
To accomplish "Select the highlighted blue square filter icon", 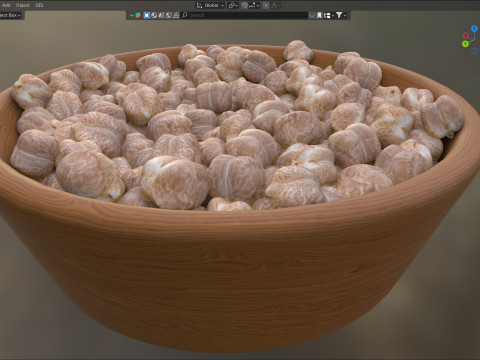I will point(147,15).
